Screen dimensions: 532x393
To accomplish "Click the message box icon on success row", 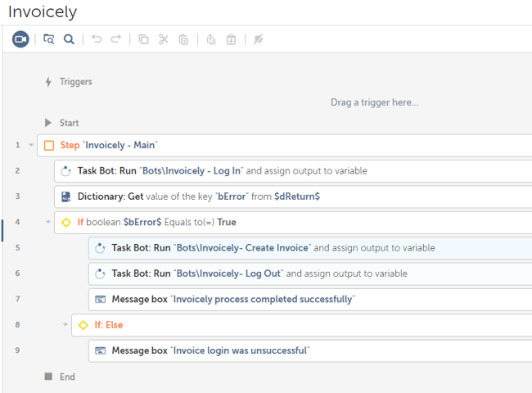I will (x=100, y=300).
